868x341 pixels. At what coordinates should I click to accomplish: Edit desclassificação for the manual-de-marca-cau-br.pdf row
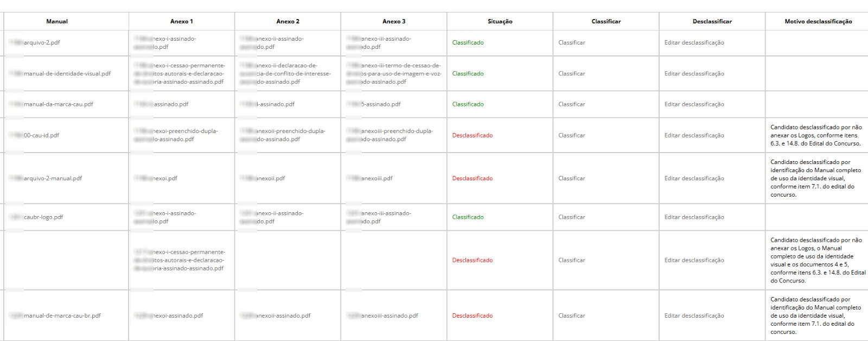point(694,315)
